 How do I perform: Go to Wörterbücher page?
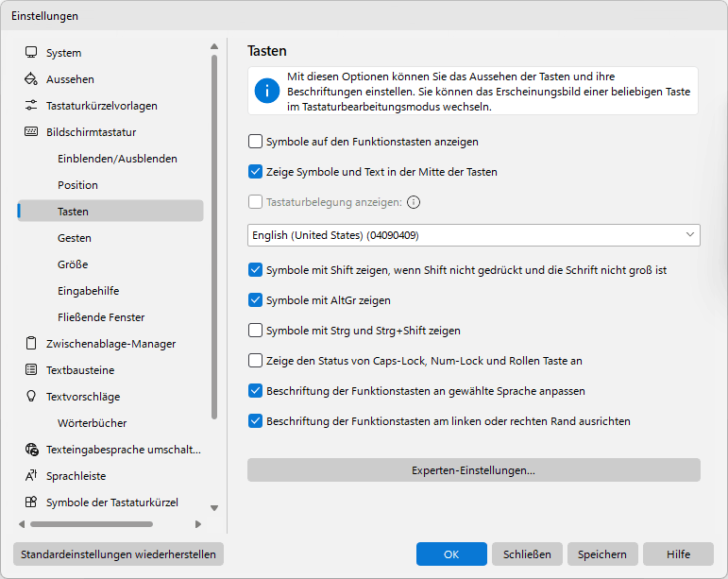[x=110, y=423]
